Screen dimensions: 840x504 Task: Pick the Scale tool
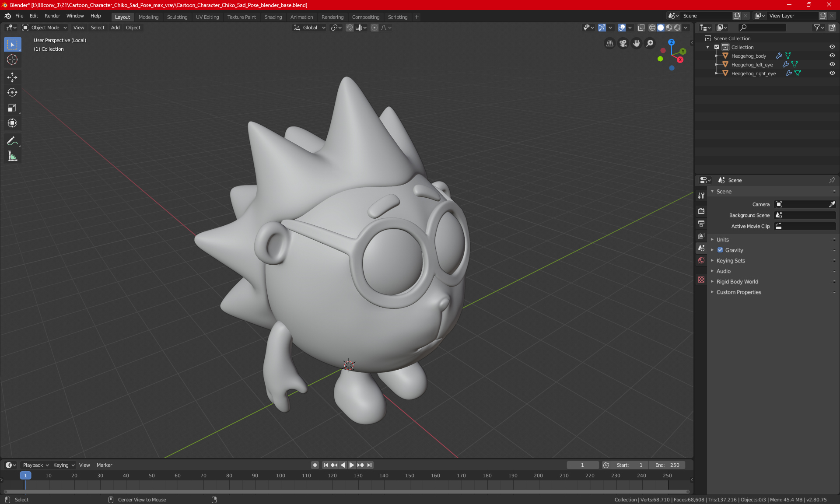(x=12, y=108)
